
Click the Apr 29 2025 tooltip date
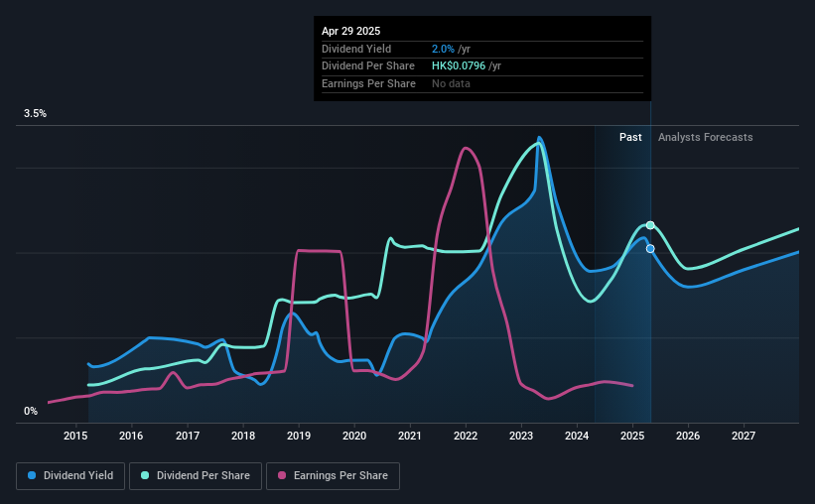[x=350, y=31]
